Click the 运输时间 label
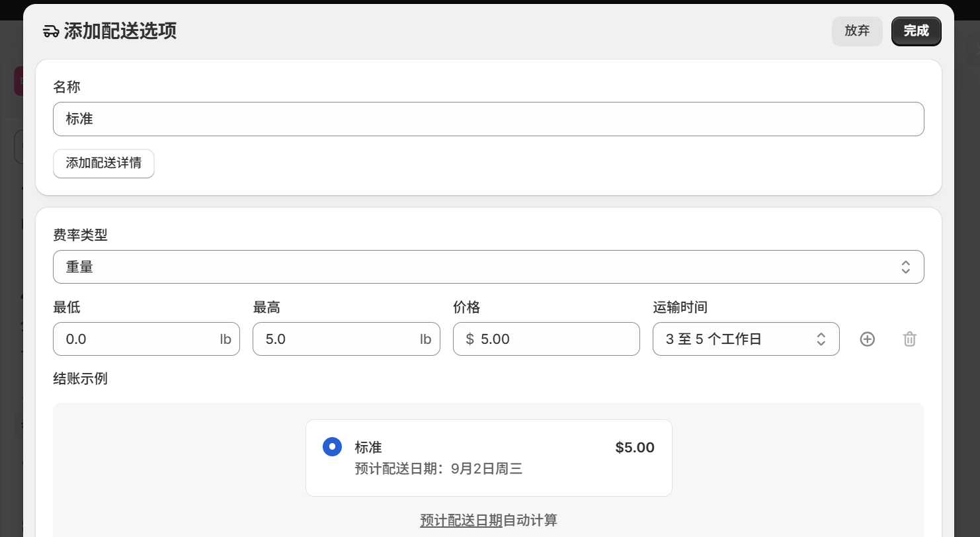This screenshot has height=537, width=980. click(680, 308)
